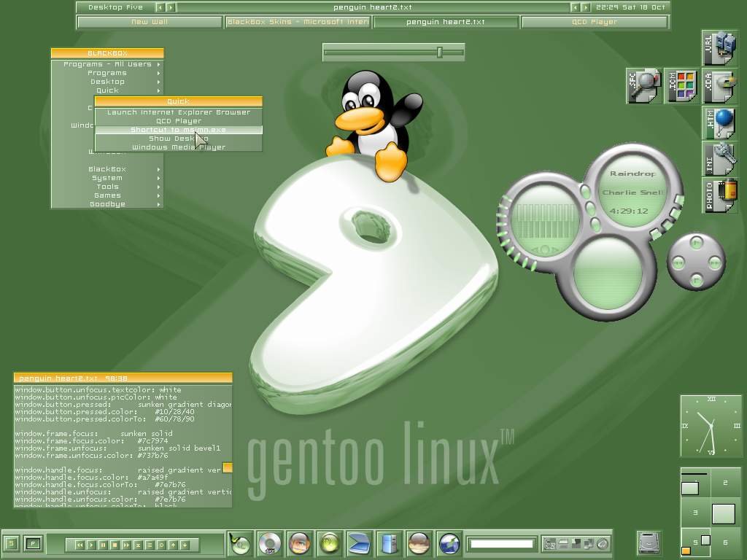Open the analog clock widget
This screenshot has height=560, width=747.
(711, 426)
